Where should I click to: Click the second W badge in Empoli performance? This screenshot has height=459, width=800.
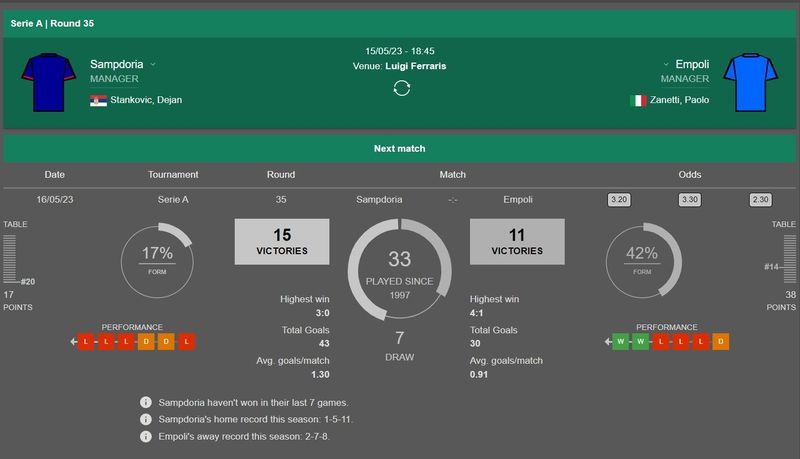click(640, 342)
